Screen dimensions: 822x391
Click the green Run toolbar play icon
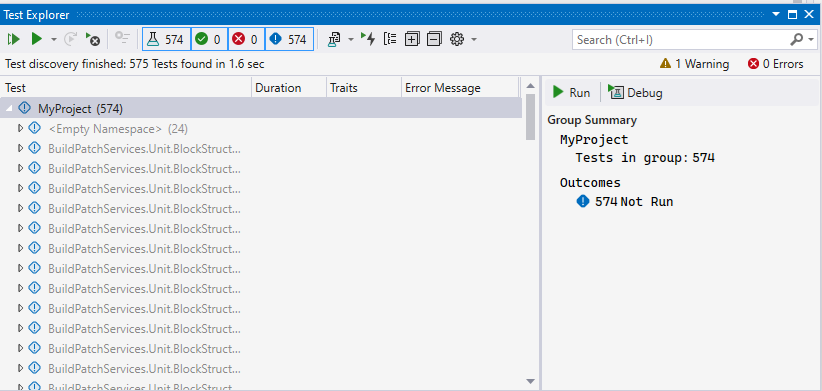pos(36,39)
